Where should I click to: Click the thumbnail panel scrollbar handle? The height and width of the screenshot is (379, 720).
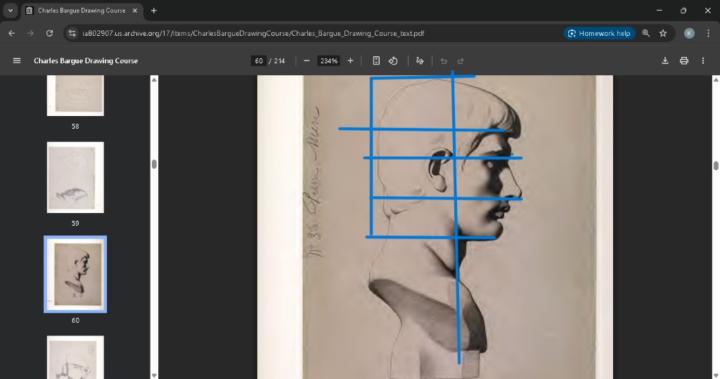coord(154,164)
